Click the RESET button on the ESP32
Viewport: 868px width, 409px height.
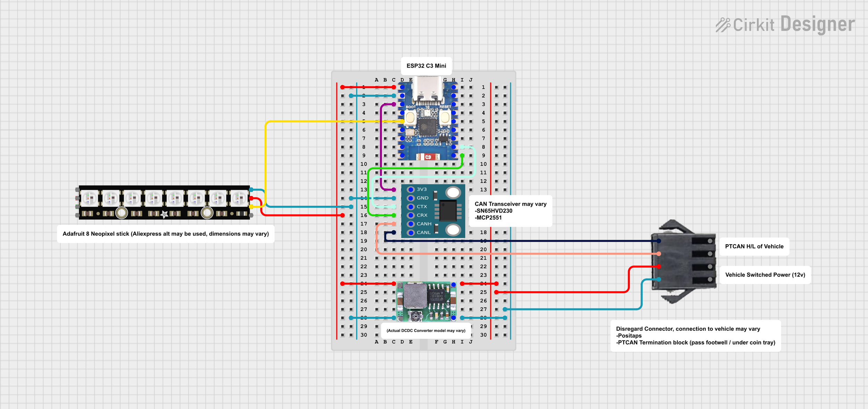445,118
